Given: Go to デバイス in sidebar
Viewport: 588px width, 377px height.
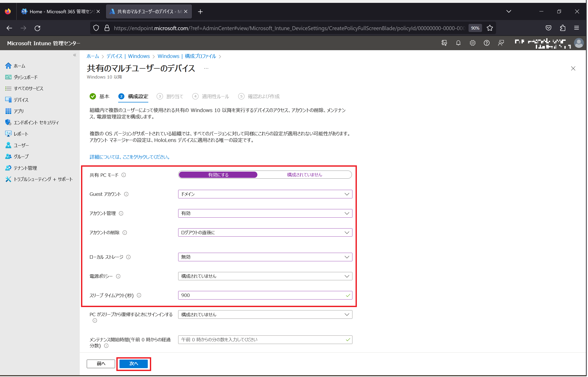Looking at the screenshot, I should point(17,100).
